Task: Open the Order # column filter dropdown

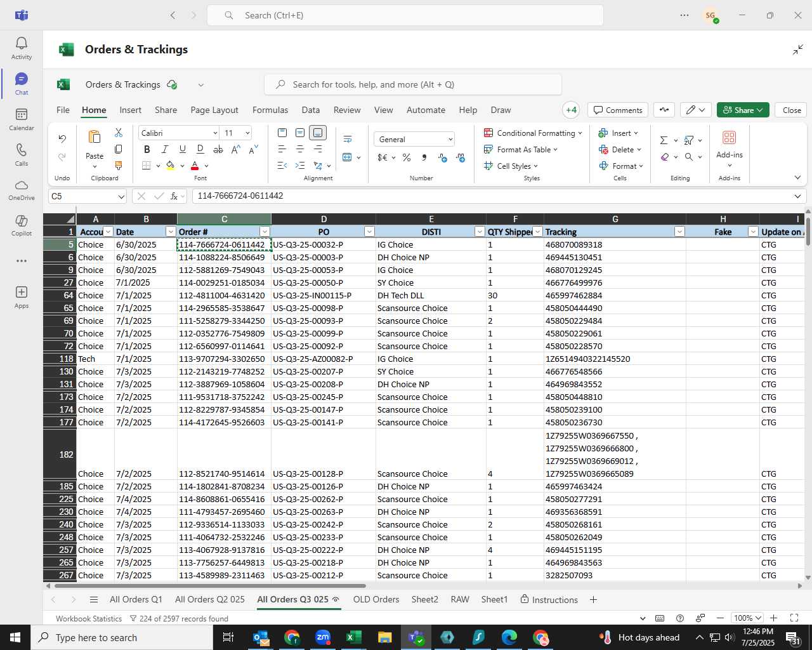Action: point(265,232)
